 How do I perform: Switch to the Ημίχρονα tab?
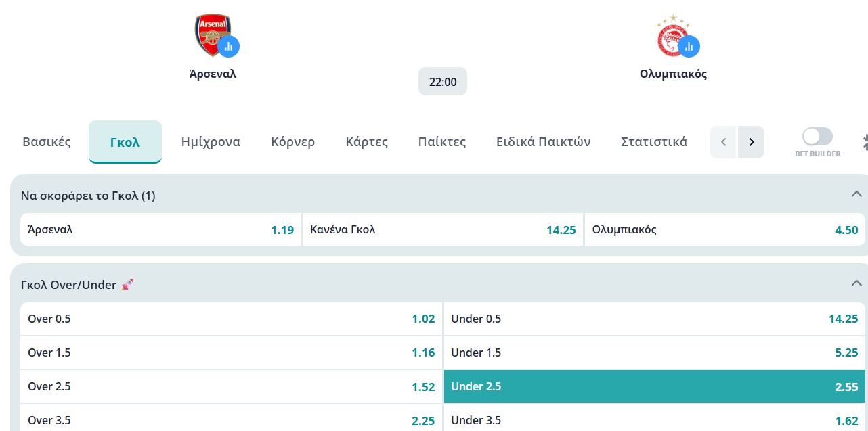coord(211,142)
